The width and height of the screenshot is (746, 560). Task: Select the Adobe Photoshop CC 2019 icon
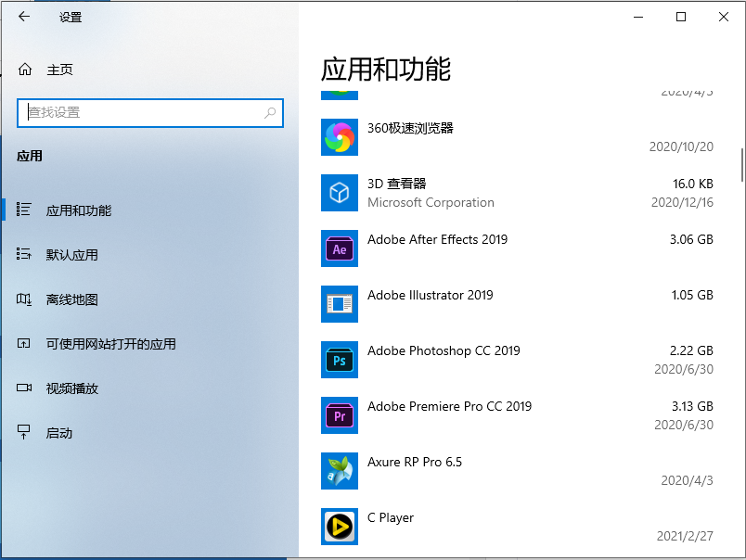point(339,360)
